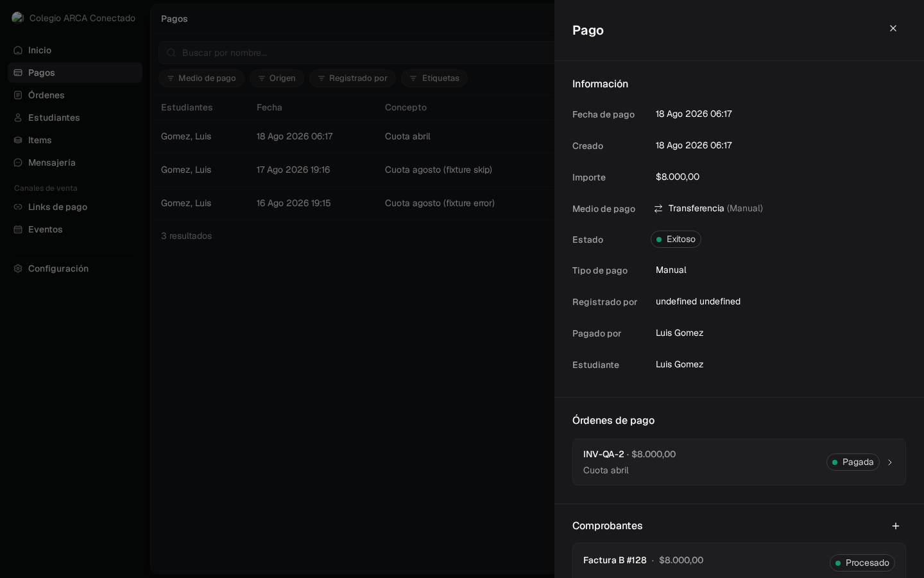924x578 pixels.
Task: Click the Exitoso status badge
Action: tap(676, 239)
